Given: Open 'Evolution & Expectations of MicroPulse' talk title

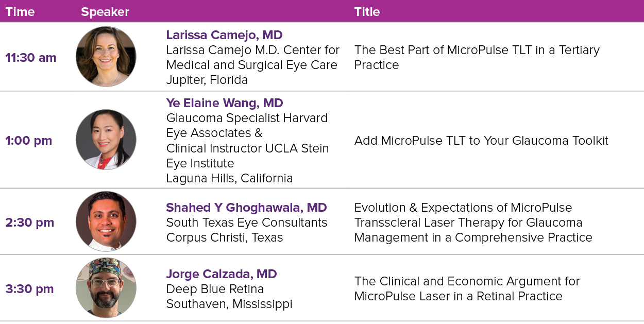Looking at the screenshot, I should [x=473, y=223].
